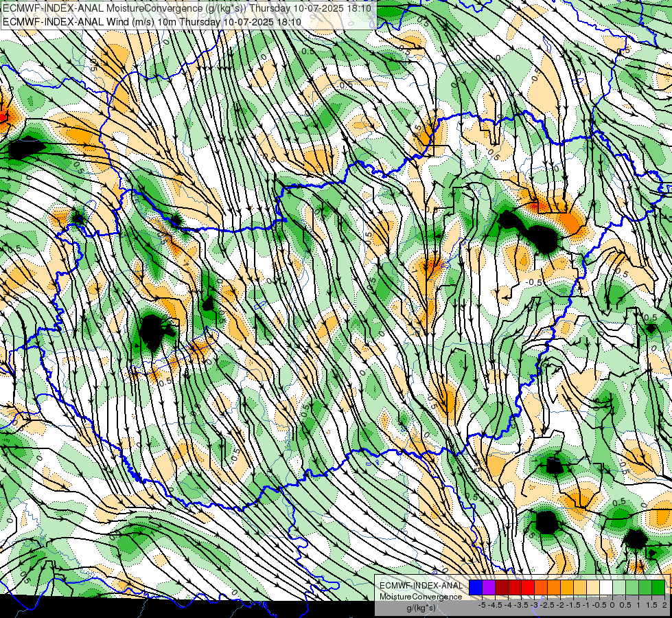Click the -4 tick label in the legend
This screenshot has width=672, height=618.
click(508, 605)
